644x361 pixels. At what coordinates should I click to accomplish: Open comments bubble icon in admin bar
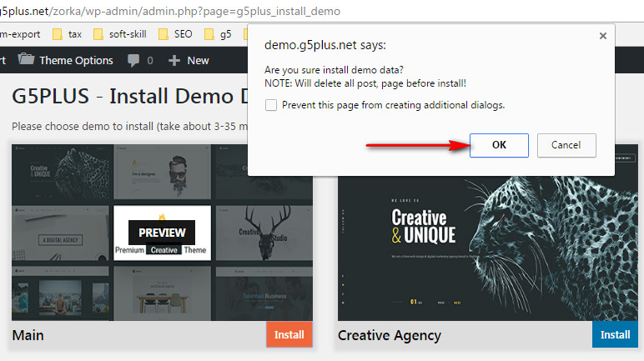tap(133, 60)
